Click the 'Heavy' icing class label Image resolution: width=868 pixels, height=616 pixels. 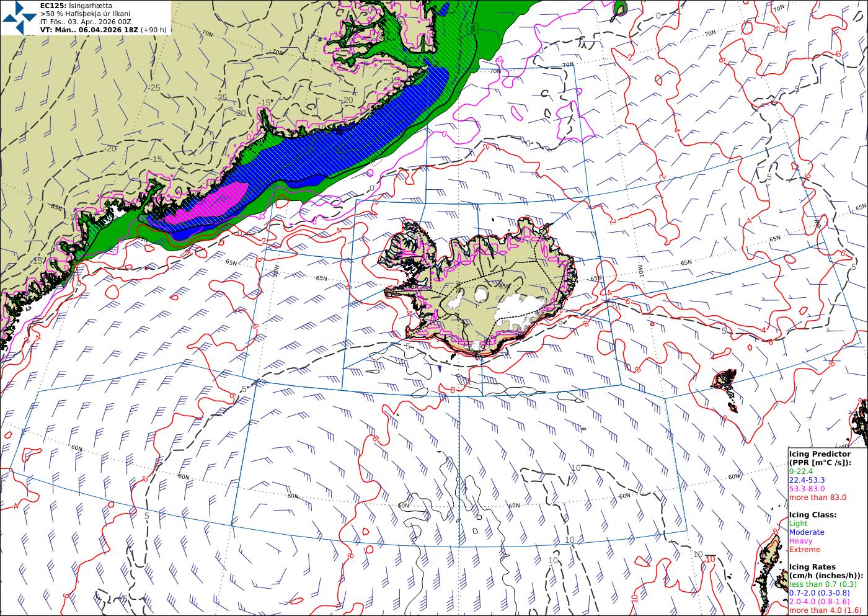click(x=800, y=541)
